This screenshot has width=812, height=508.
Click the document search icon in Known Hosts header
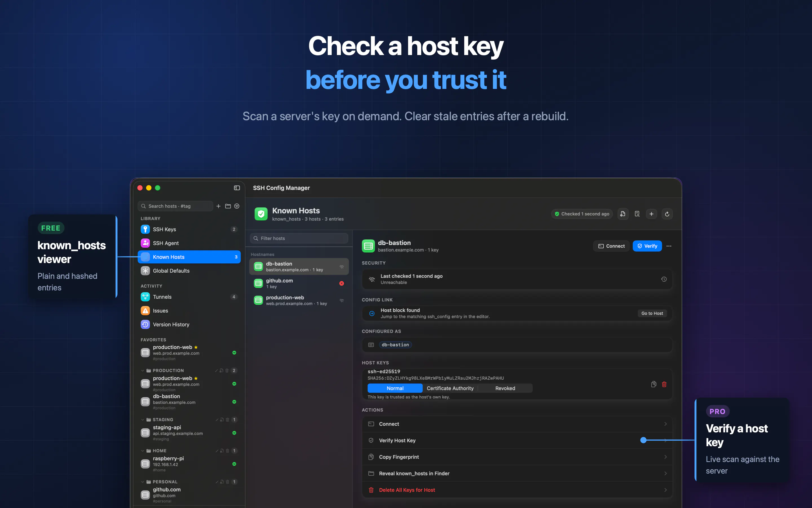pyautogui.click(x=637, y=214)
